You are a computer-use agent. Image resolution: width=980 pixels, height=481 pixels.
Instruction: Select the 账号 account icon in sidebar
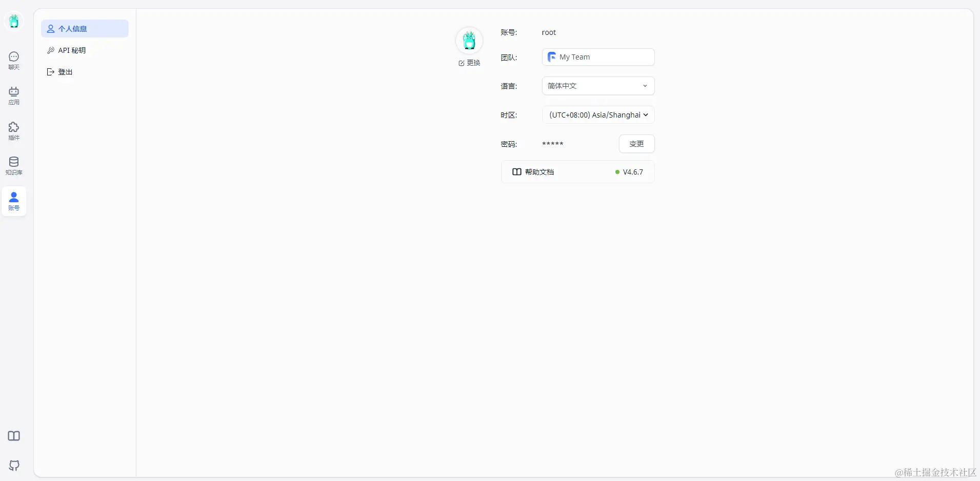[13, 201]
